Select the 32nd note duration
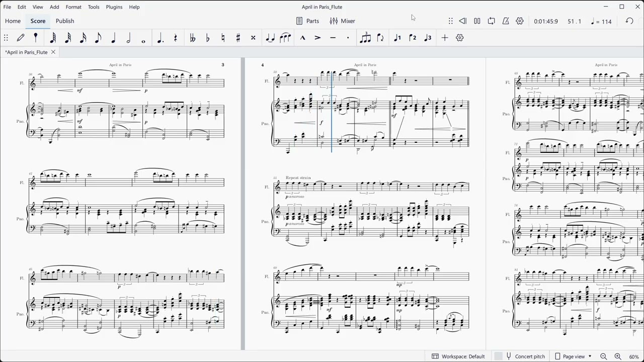644x362 pixels. [68, 38]
